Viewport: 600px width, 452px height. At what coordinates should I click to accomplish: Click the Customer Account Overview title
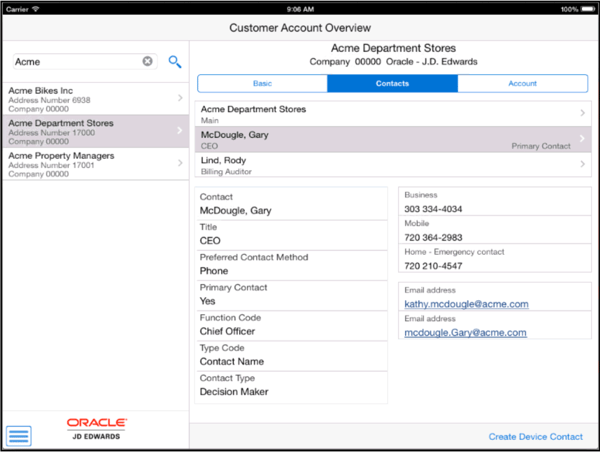click(300, 28)
